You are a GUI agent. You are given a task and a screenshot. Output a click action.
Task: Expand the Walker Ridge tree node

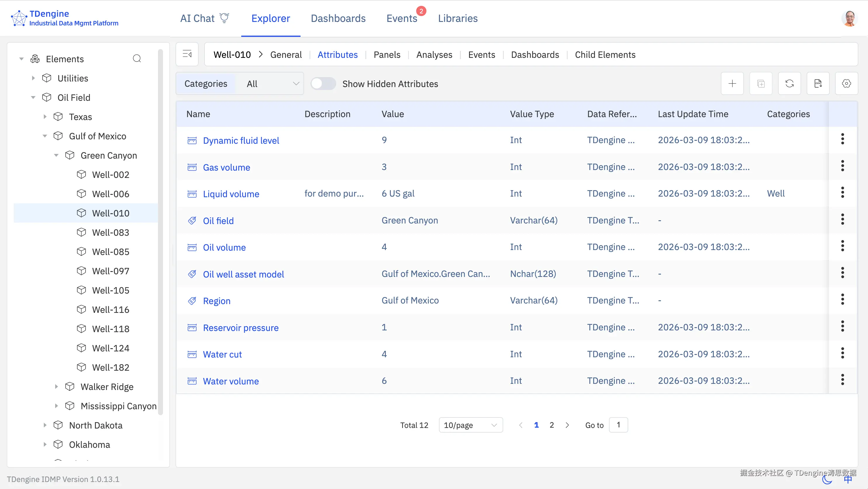point(56,386)
